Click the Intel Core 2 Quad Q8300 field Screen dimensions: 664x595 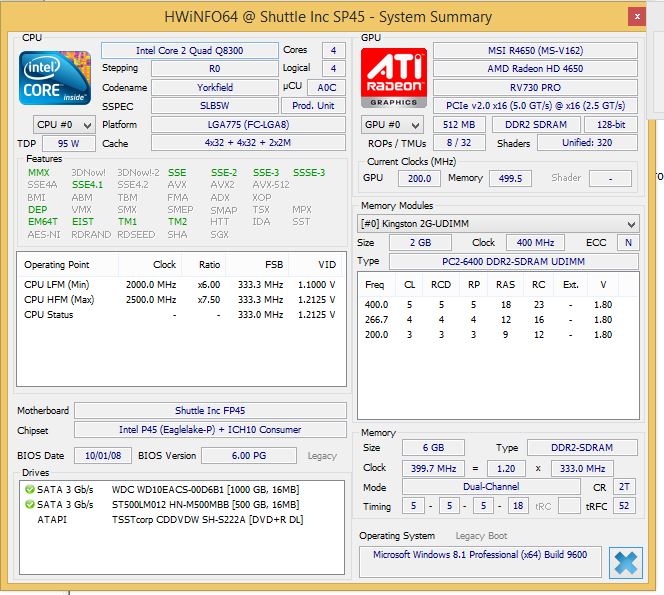[190, 50]
